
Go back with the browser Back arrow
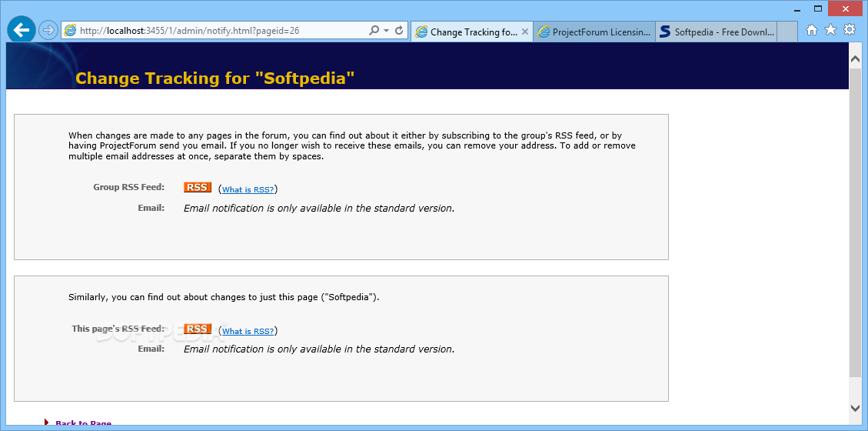click(21, 30)
